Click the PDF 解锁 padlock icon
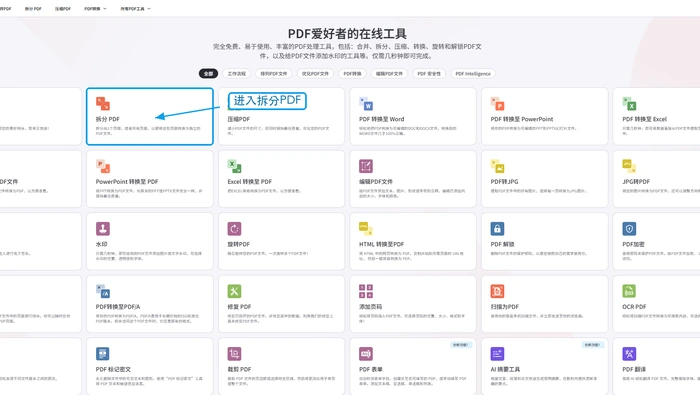 coord(497,229)
